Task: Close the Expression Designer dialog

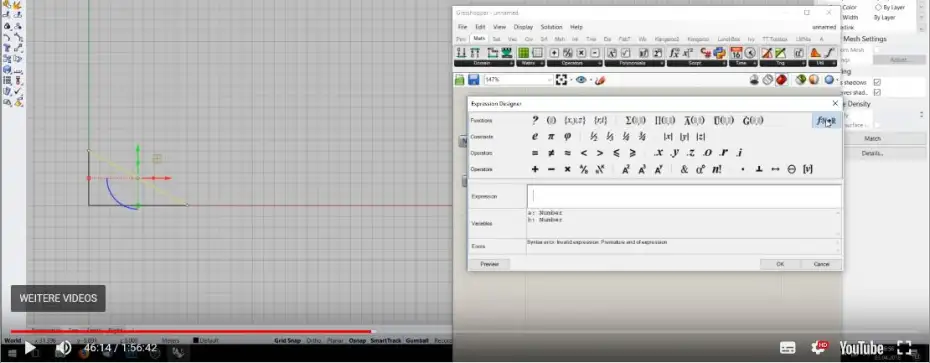Action: tap(835, 103)
